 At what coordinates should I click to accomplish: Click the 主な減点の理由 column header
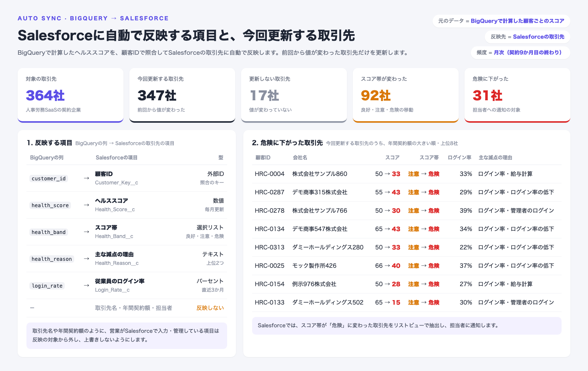[495, 158]
